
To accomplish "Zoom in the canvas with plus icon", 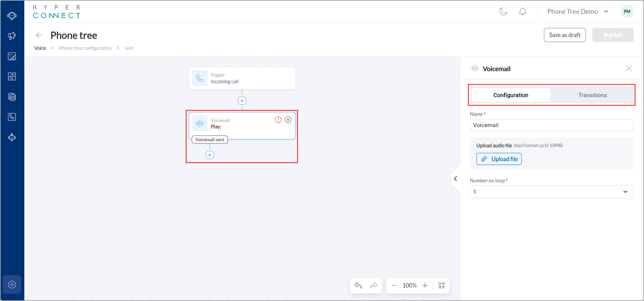I will tap(425, 285).
